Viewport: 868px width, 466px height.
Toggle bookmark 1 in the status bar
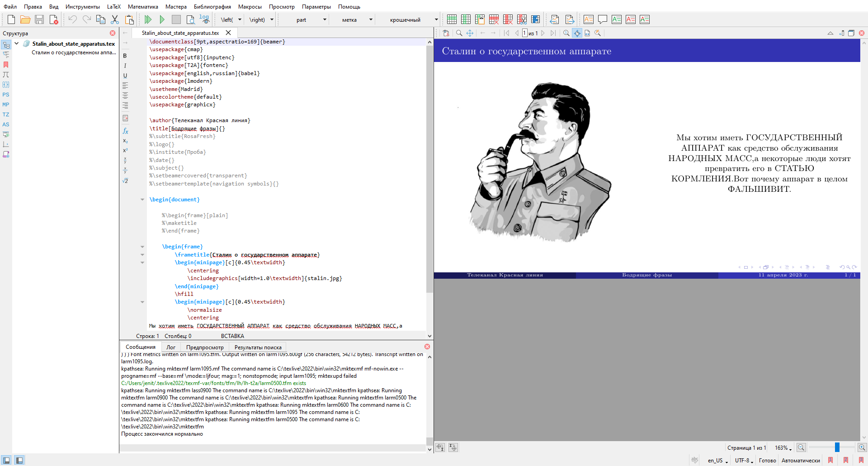click(x=830, y=460)
